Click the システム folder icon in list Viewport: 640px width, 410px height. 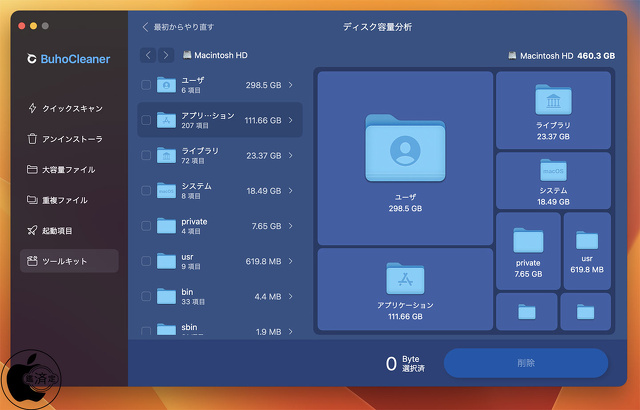[167, 191]
